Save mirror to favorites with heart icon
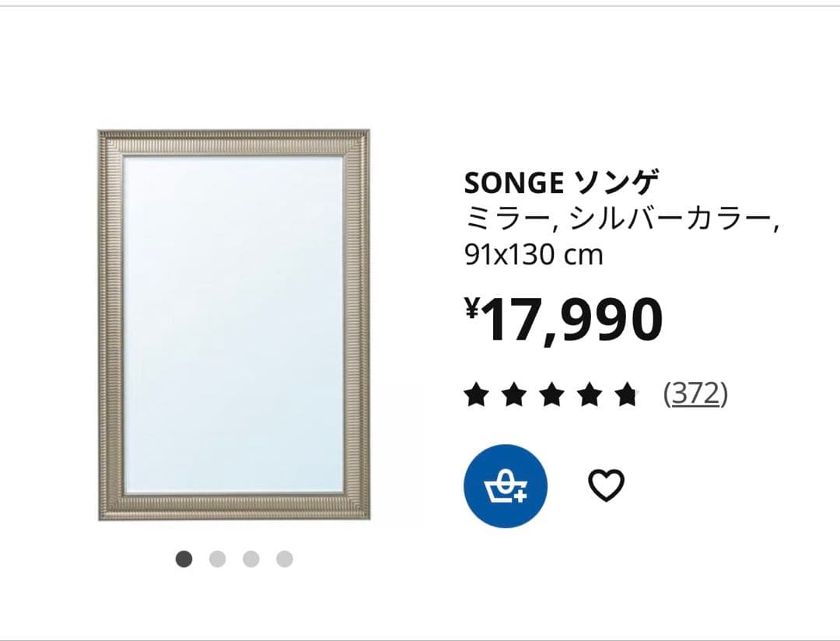The height and width of the screenshot is (641, 840). pyautogui.click(x=606, y=486)
